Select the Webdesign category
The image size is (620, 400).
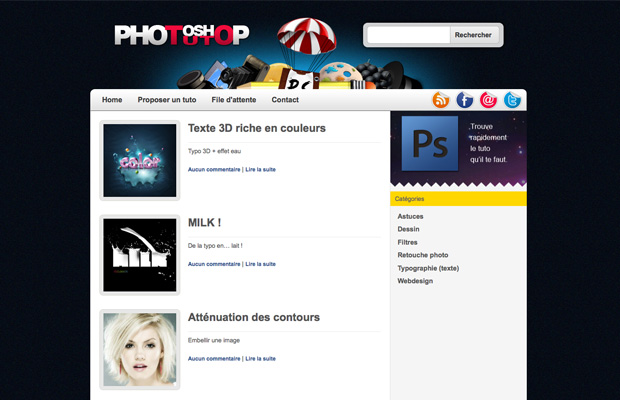pos(415,281)
